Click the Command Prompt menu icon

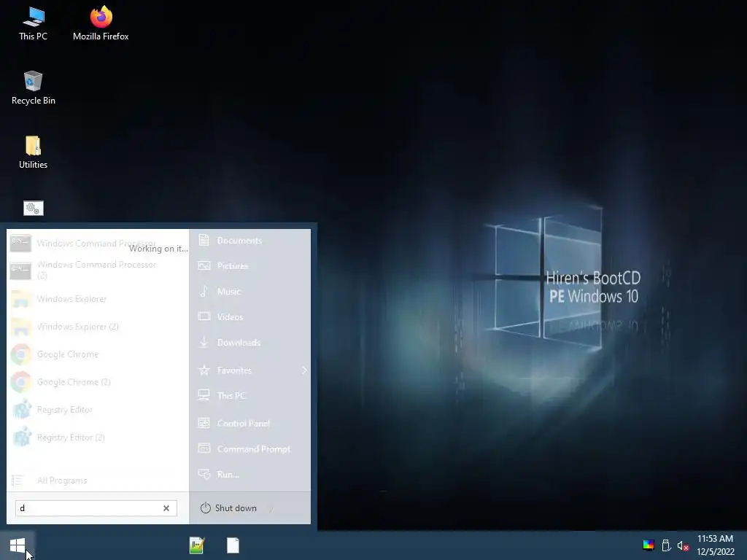pyautogui.click(x=204, y=448)
